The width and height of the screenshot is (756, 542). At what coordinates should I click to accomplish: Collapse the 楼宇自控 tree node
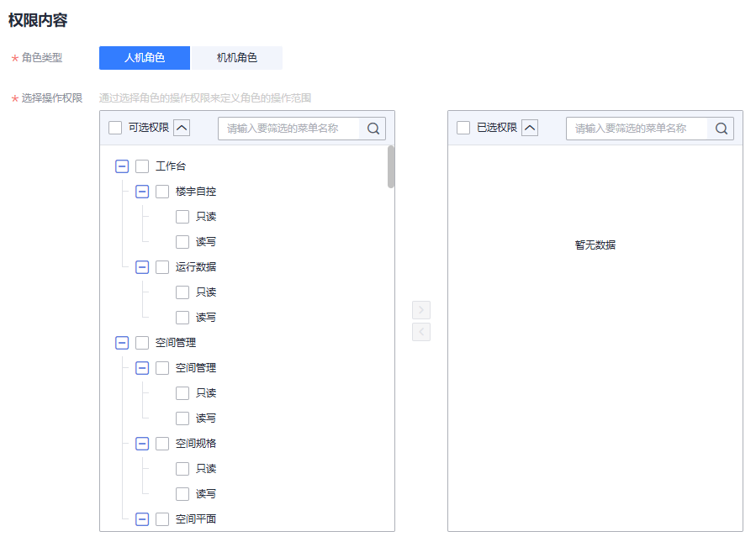[x=142, y=192]
